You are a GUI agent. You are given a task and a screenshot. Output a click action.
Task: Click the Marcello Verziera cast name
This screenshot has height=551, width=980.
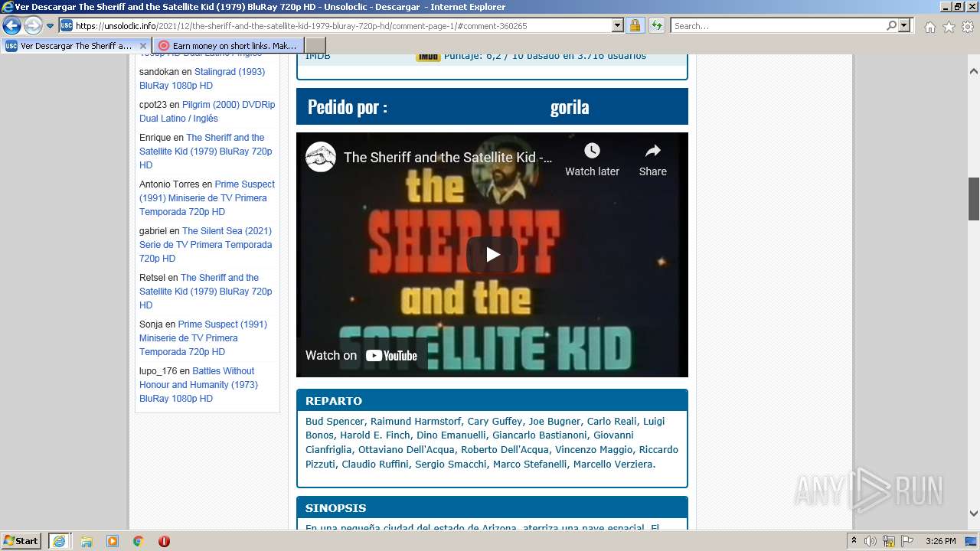612,465
